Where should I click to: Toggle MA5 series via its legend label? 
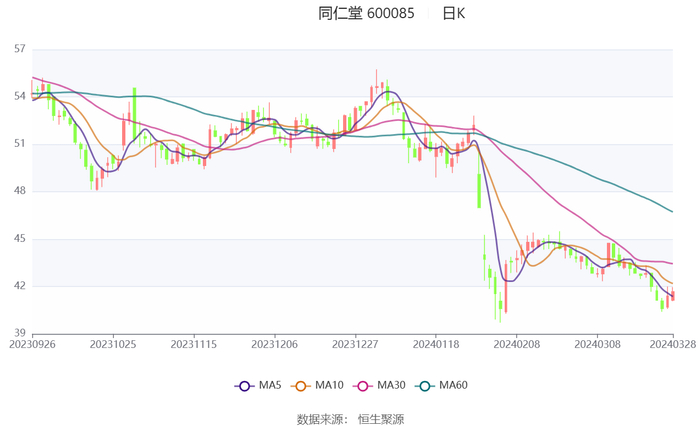[270, 386]
